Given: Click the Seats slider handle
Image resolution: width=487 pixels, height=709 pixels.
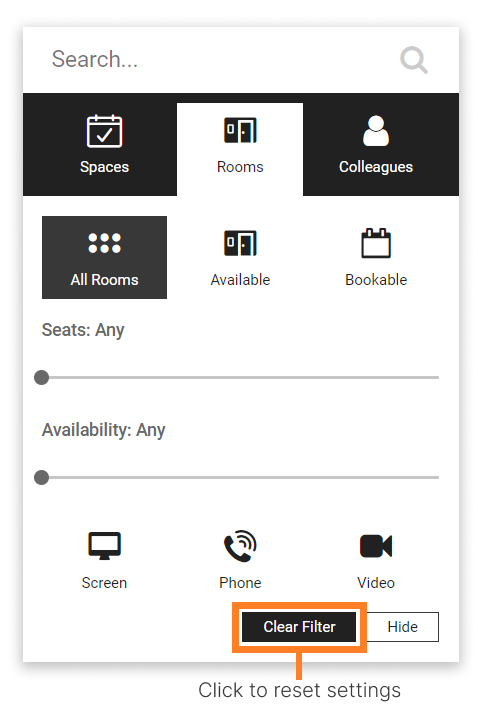Looking at the screenshot, I should click(x=42, y=377).
